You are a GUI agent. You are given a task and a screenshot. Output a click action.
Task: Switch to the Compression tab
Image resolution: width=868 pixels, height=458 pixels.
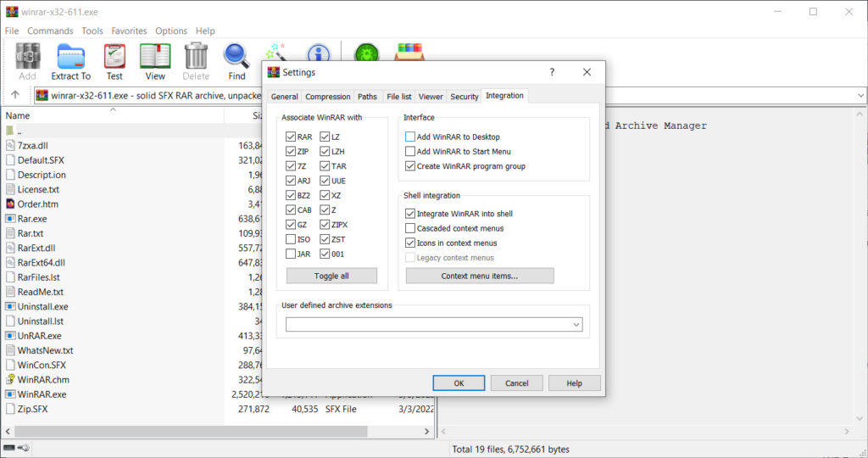pyautogui.click(x=328, y=97)
